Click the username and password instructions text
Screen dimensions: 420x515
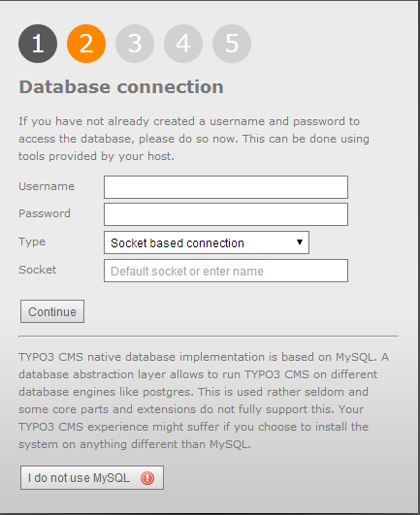click(x=194, y=139)
